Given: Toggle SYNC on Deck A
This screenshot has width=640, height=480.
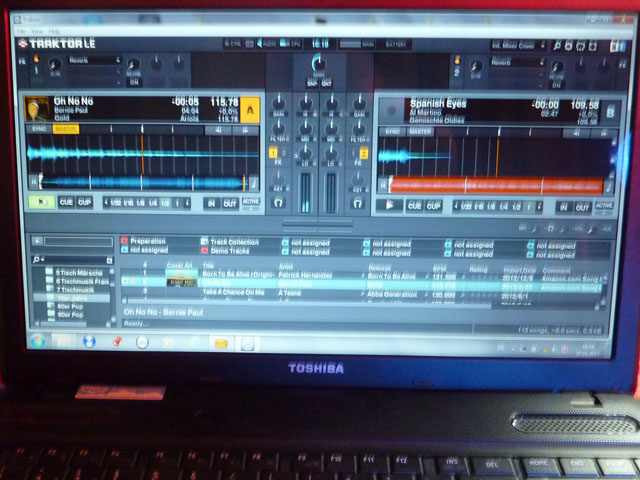Looking at the screenshot, I should [x=39, y=129].
